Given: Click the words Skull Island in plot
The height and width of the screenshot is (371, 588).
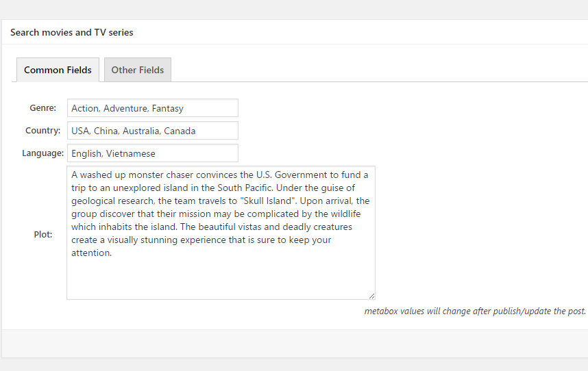Looking at the screenshot, I should point(268,201).
